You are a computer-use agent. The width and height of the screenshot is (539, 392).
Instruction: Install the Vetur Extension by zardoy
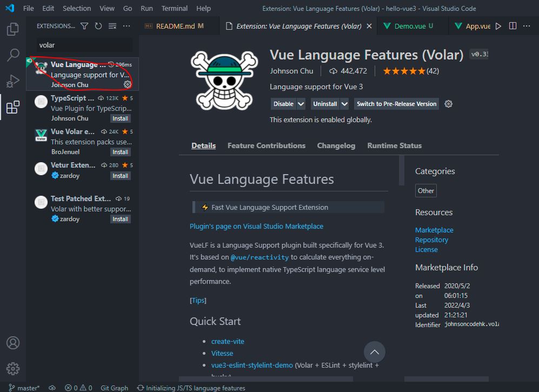tap(121, 176)
